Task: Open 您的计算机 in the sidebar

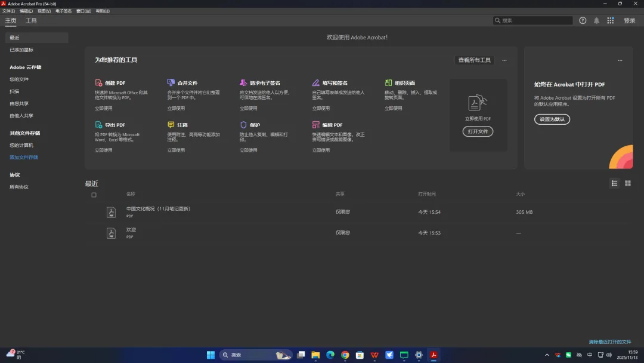Action: click(x=21, y=145)
